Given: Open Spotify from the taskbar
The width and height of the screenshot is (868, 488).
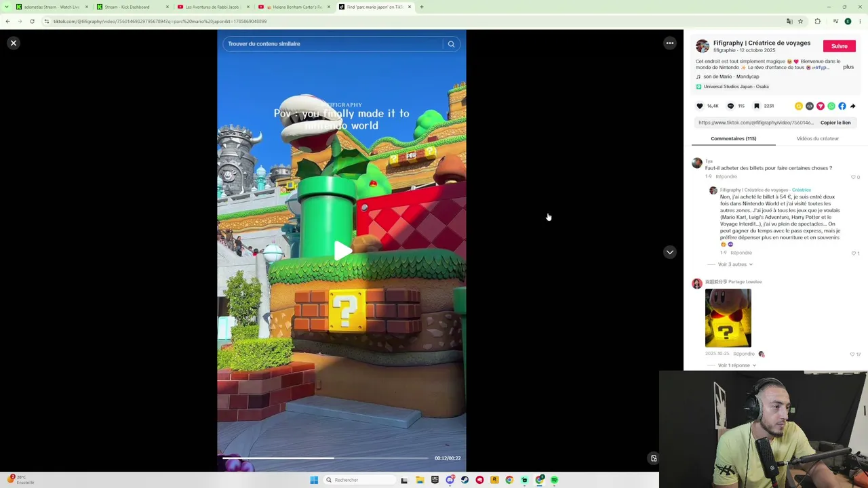Looking at the screenshot, I should point(554,480).
